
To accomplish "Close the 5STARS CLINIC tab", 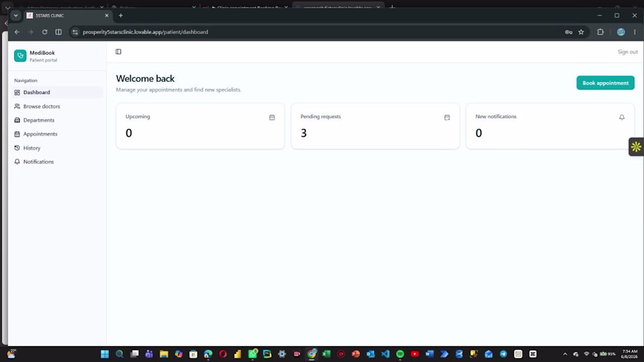I will pos(107,16).
